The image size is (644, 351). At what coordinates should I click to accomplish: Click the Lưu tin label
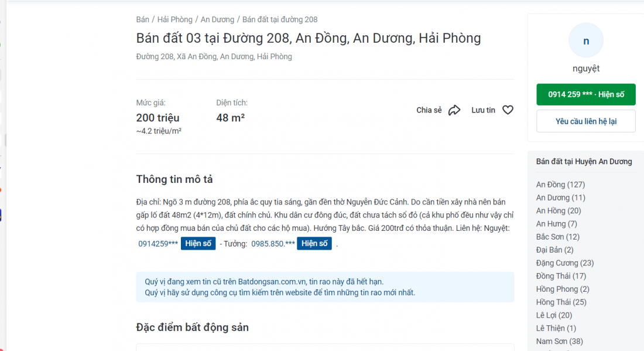pyautogui.click(x=483, y=110)
